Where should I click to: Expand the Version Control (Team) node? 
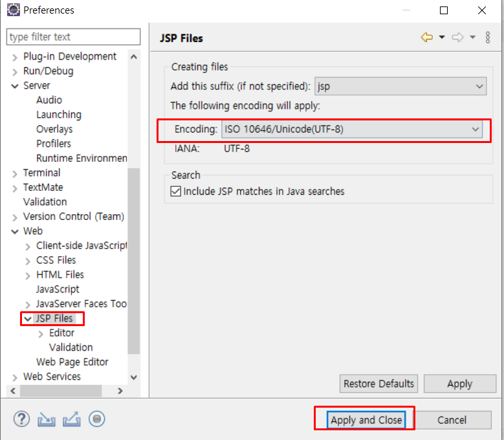click(15, 217)
